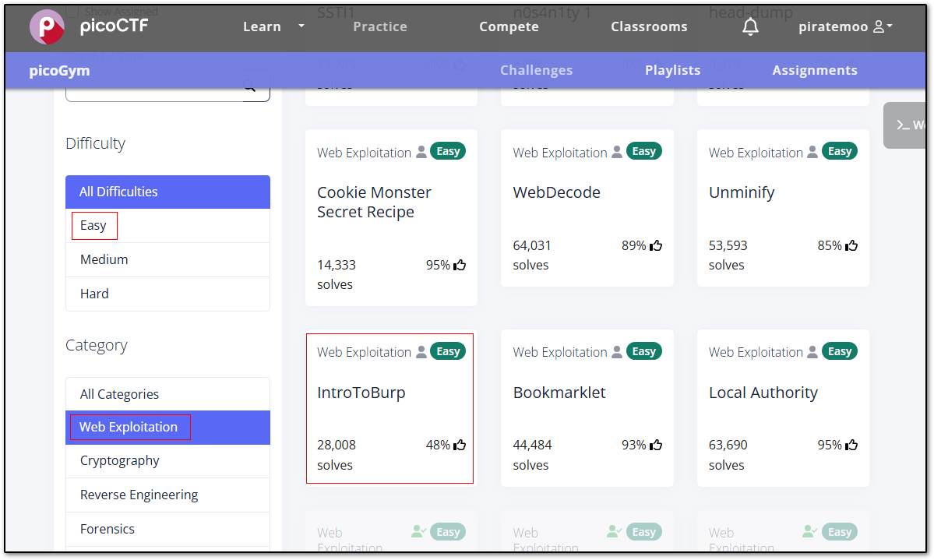Click '28,008 solves' on IntroToBurp
Viewport: 934px width, 560px height.
[337, 455]
